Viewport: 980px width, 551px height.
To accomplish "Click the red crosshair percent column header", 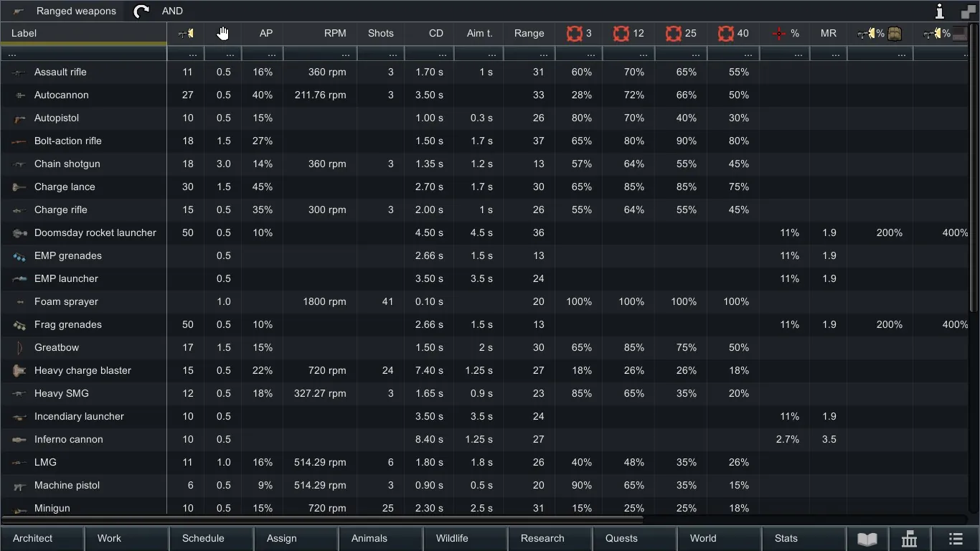I will [x=786, y=33].
